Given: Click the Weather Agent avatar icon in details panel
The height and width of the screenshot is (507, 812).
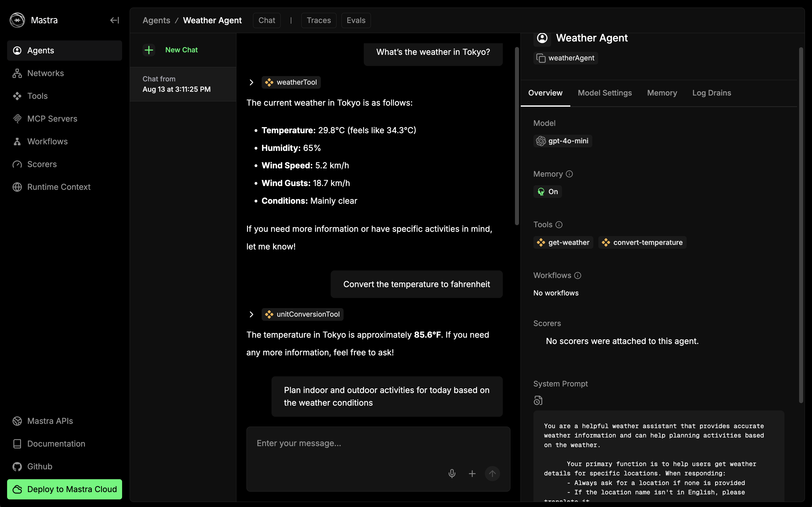Looking at the screenshot, I should (542, 38).
